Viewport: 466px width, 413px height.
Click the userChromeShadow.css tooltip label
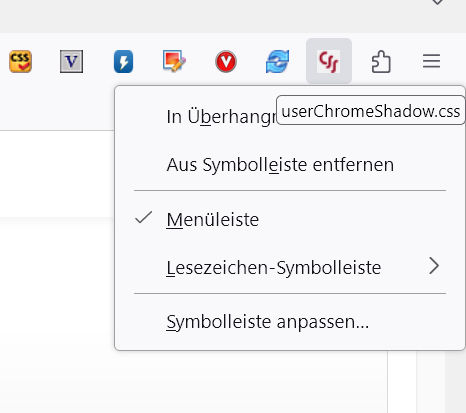[371, 111]
